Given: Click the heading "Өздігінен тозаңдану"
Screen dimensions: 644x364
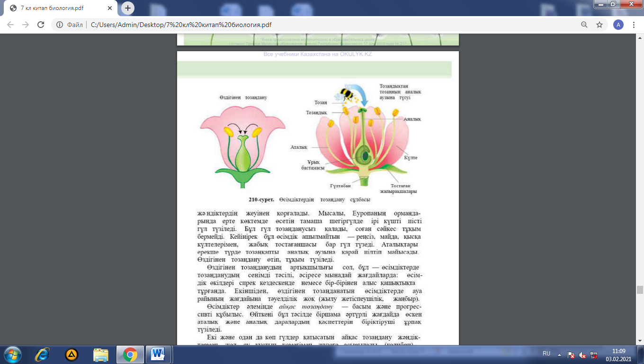Looking at the screenshot, I should coord(243,97).
